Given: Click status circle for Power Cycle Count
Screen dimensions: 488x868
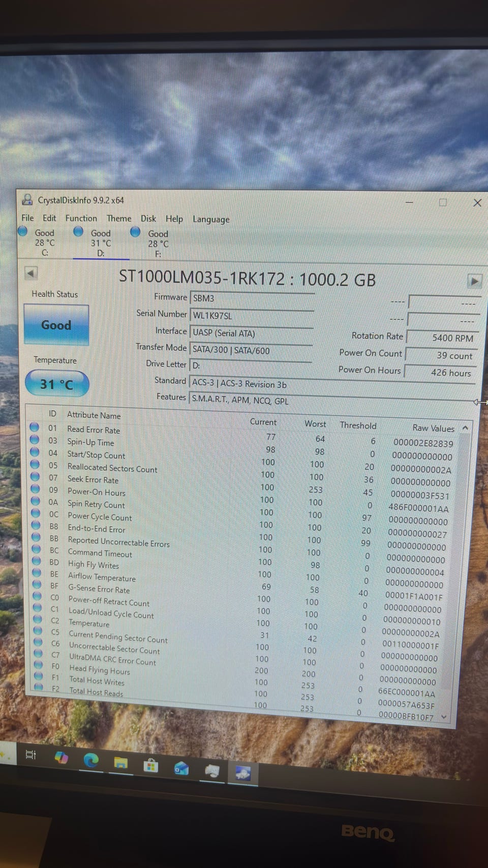Looking at the screenshot, I should tap(36, 513).
